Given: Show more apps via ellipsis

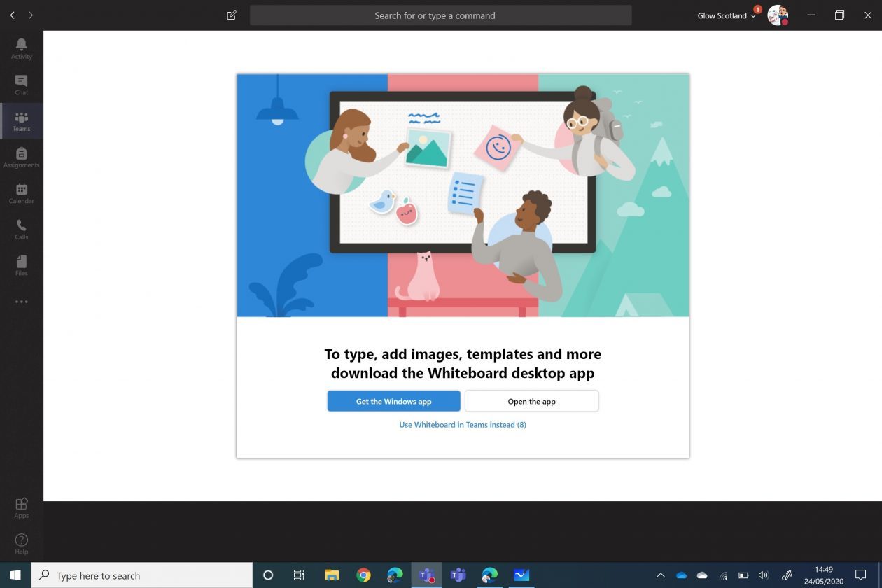Looking at the screenshot, I should coord(21,302).
